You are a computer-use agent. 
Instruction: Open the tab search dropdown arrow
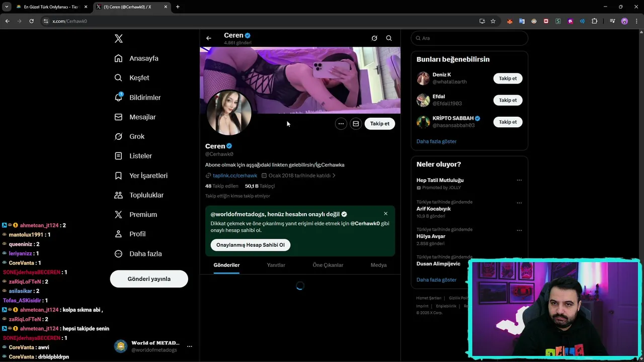pos(7,7)
